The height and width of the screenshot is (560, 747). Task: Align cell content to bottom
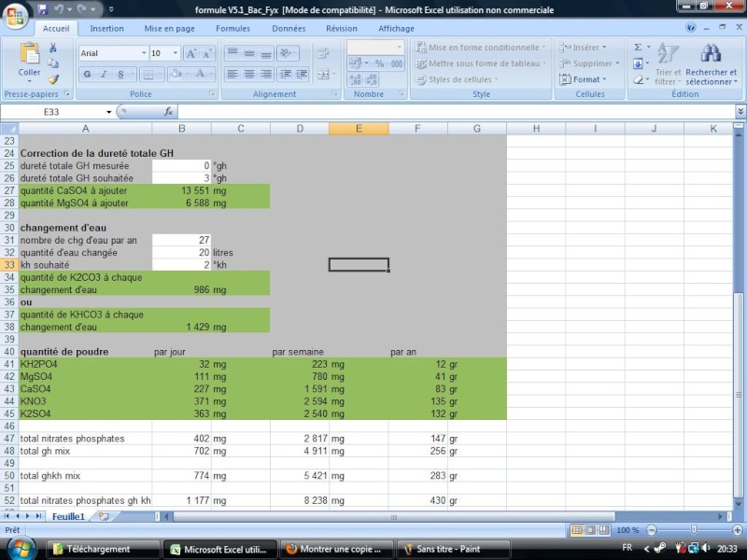266,53
